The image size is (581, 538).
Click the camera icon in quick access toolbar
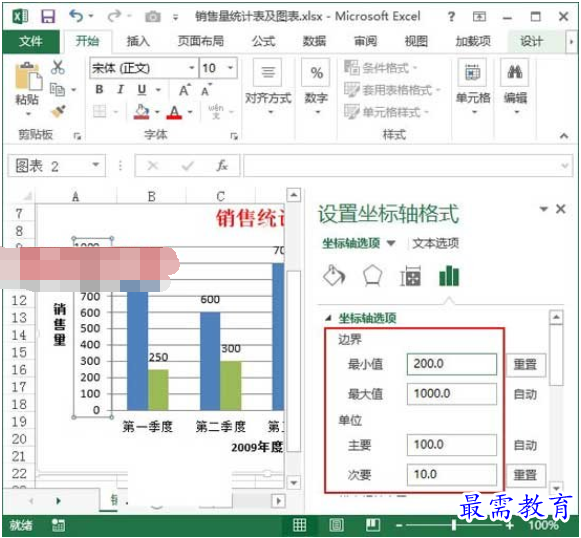point(153,17)
